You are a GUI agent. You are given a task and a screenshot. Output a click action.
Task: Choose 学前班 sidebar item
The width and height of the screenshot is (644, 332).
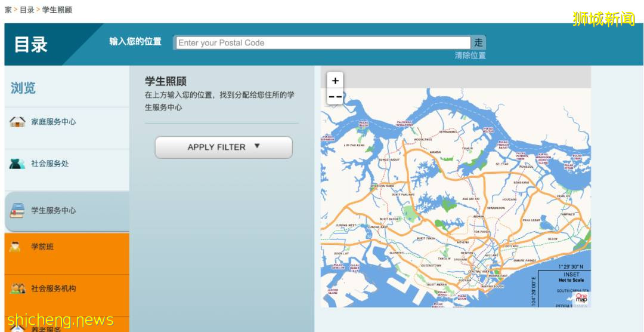click(x=42, y=247)
